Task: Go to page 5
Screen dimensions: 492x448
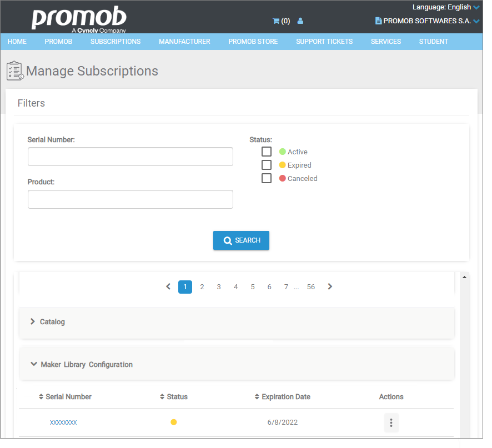Action: (x=253, y=287)
